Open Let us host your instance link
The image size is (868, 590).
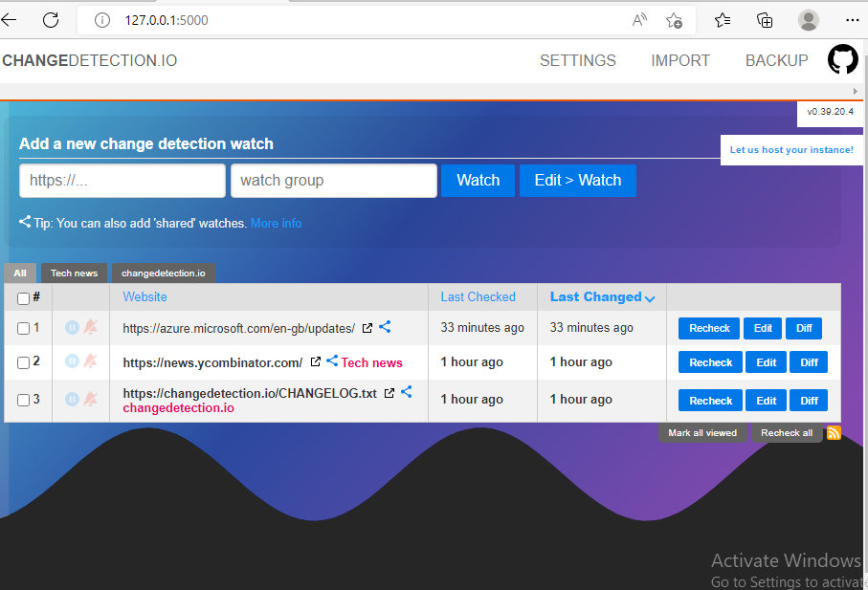click(791, 150)
